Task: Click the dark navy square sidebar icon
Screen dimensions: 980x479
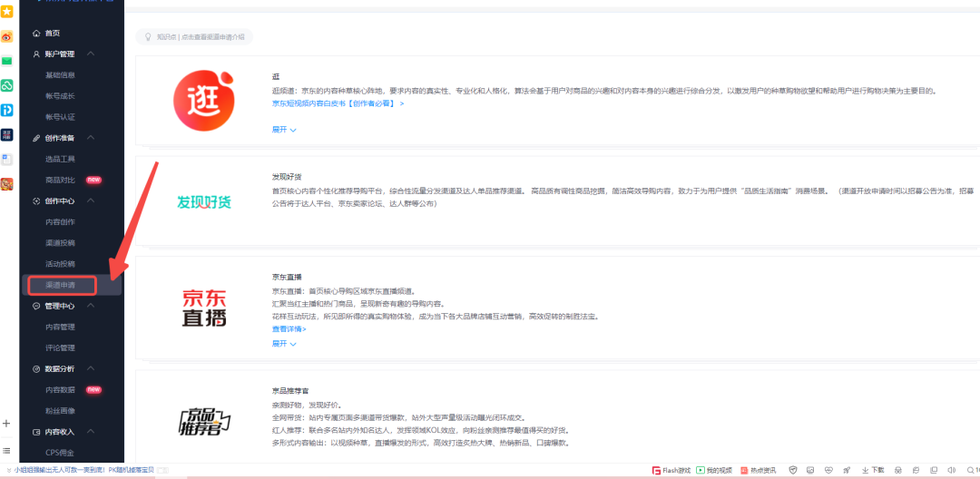Action: tap(7, 135)
